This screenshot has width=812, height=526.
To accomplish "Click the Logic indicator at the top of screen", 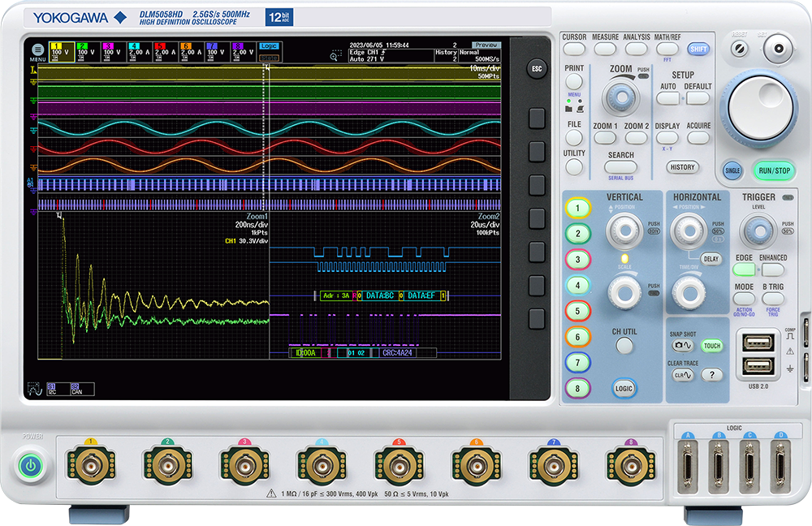I will coord(269,46).
